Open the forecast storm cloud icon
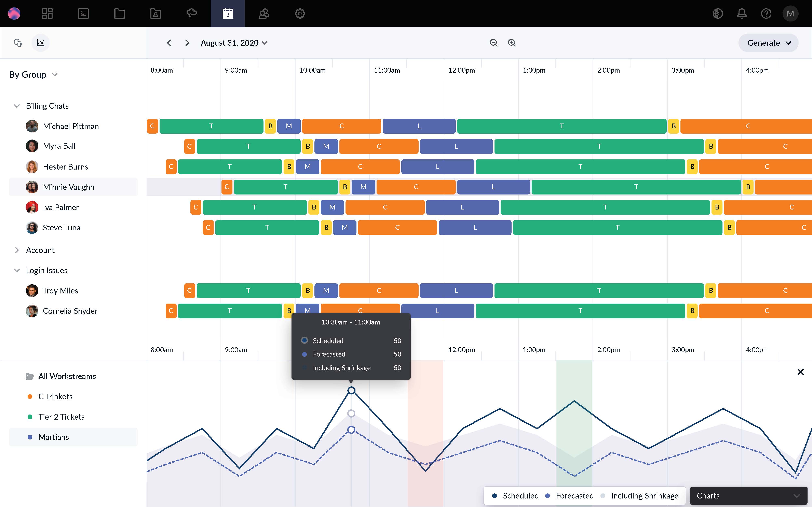The image size is (812, 507). point(192,13)
